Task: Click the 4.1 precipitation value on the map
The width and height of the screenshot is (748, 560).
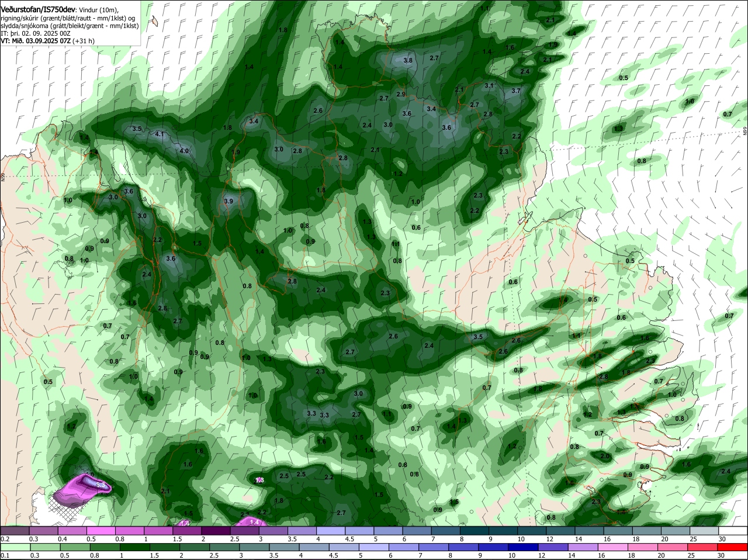Action: (x=160, y=134)
